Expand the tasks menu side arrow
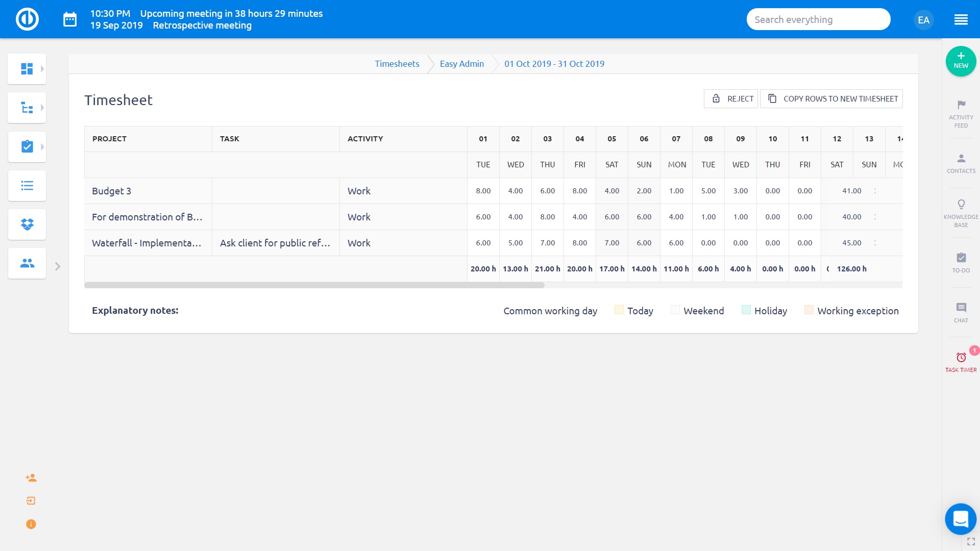Image resolution: width=980 pixels, height=551 pixels. tap(42, 147)
